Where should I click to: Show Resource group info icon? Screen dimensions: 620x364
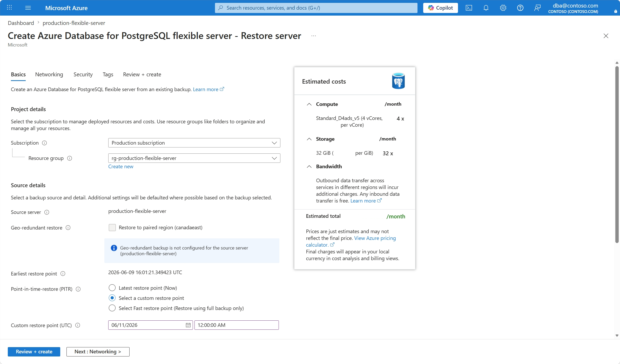coord(69,158)
